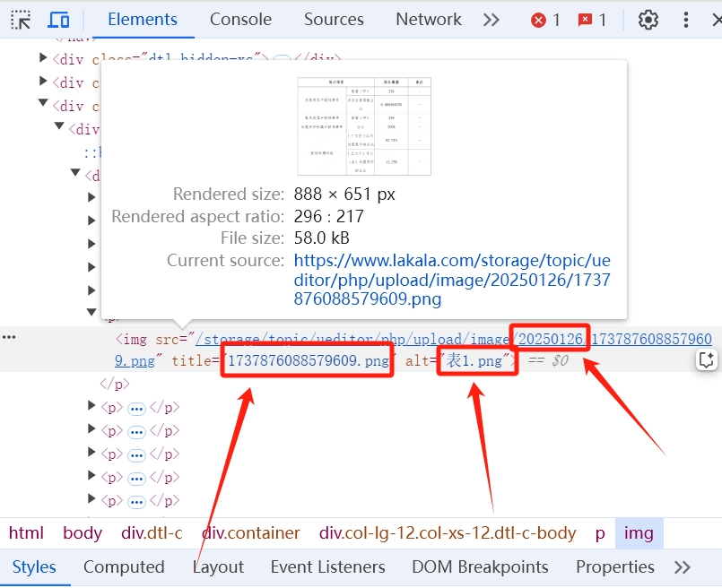
Task: Click the red issues count flag
Action: click(x=592, y=20)
